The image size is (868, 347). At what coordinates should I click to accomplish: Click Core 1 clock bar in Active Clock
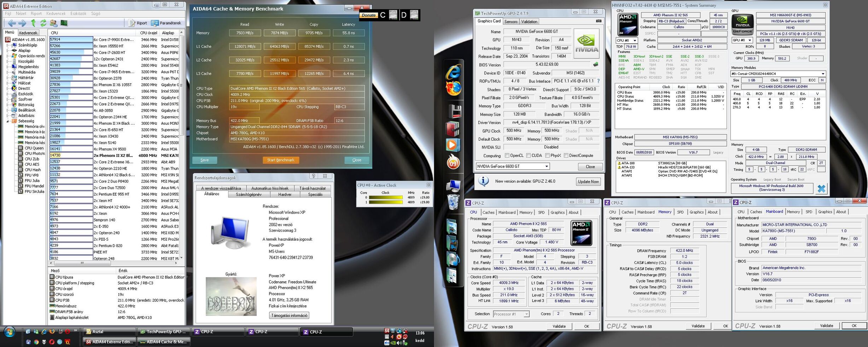386,202
